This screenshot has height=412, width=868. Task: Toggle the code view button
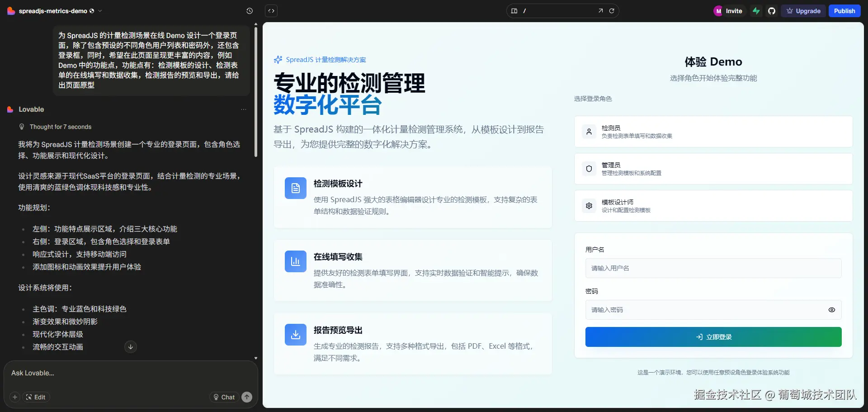[x=271, y=11]
